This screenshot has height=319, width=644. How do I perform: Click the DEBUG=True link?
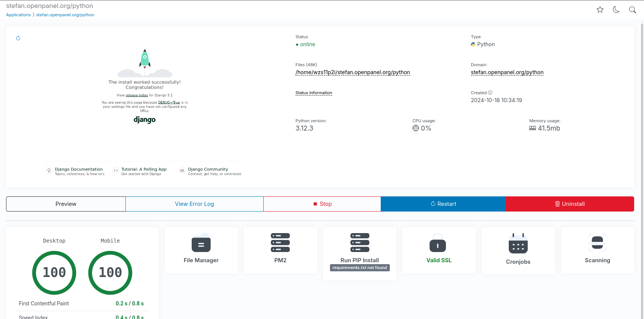(169, 103)
